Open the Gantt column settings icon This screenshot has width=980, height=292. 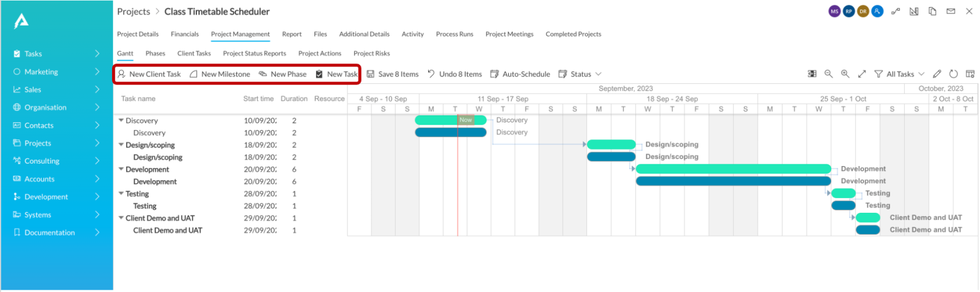[970, 74]
